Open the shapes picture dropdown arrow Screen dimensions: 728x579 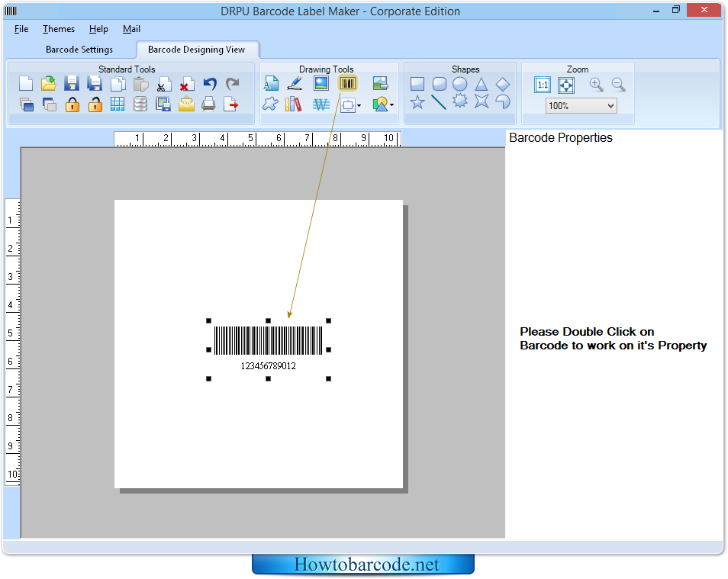(392, 105)
